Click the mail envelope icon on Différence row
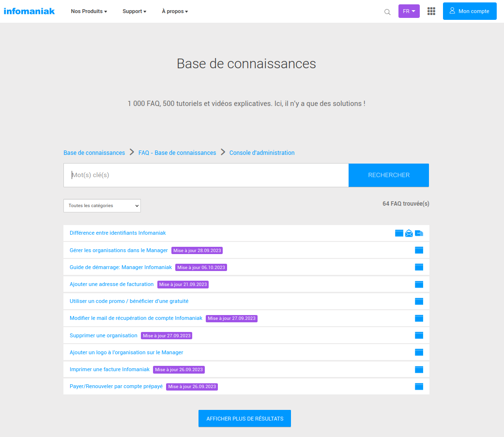Image resolution: width=504 pixels, height=437 pixels. (x=409, y=233)
